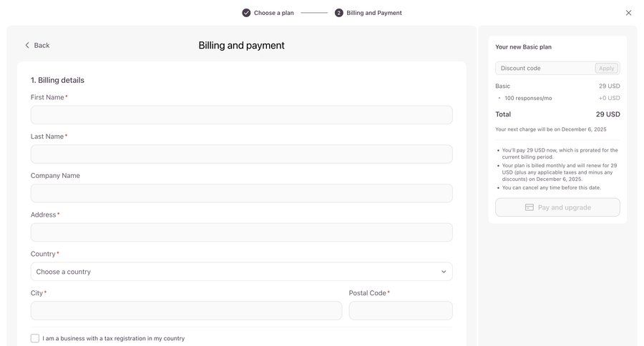Click the 'You can cancel any time before this date' note

pyautogui.click(x=551, y=187)
